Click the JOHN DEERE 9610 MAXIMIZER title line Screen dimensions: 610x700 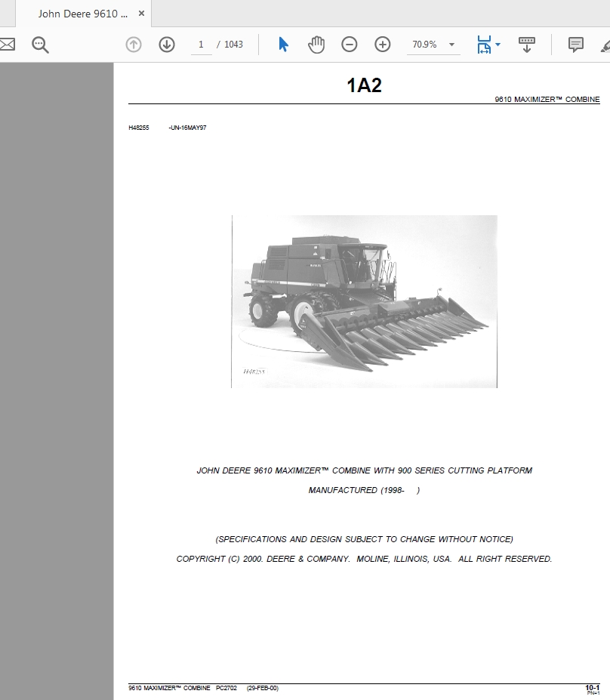click(364, 470)
